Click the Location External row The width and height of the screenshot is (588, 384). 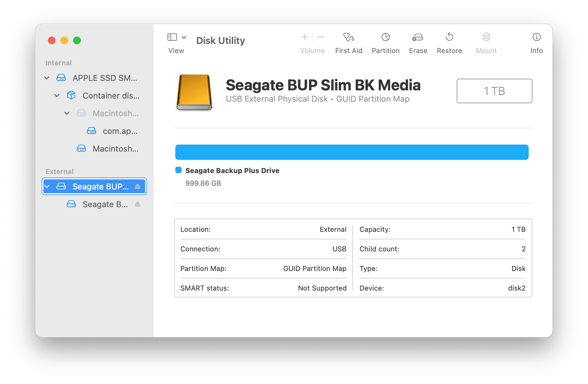(263, 229)
